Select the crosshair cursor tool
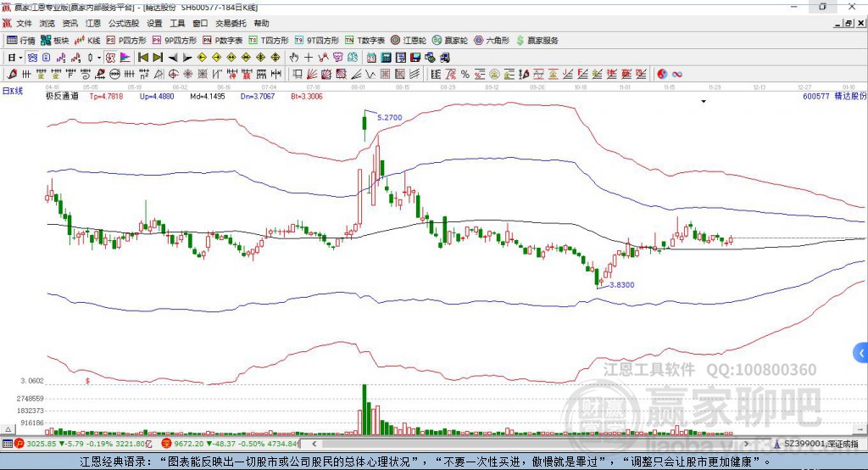Image resolution: width=868 pixels, height=470 pixels. click(309, 58)
